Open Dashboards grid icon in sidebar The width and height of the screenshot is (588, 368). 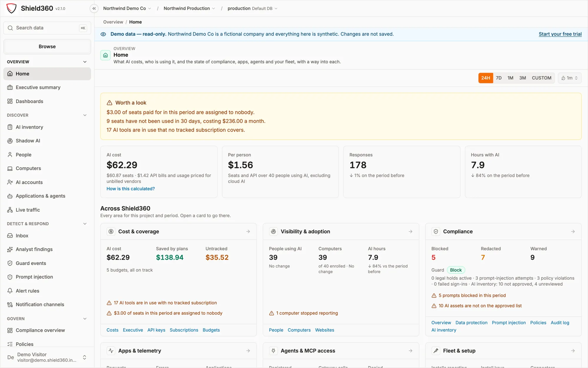10,101
